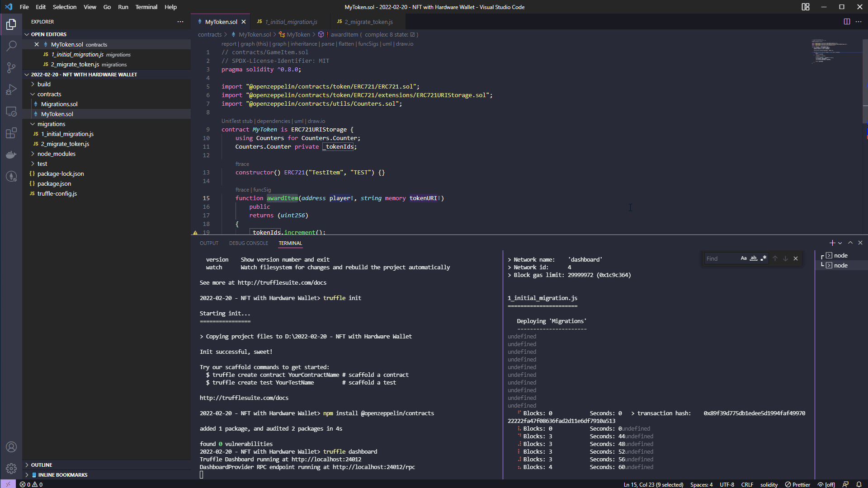
Task: Open the editor More Actions ellipsis
Action: click(x=859, y=22)
